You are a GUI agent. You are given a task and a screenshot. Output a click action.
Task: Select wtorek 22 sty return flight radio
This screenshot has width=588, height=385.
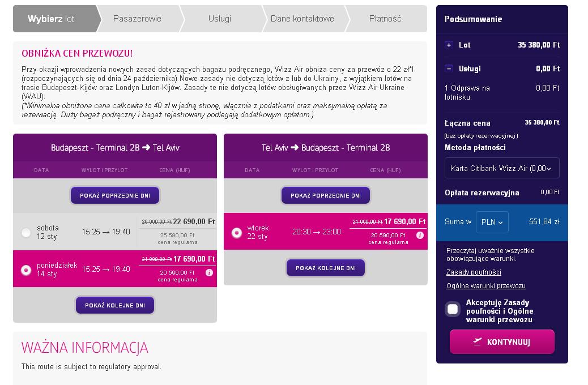tap(237, 233)
